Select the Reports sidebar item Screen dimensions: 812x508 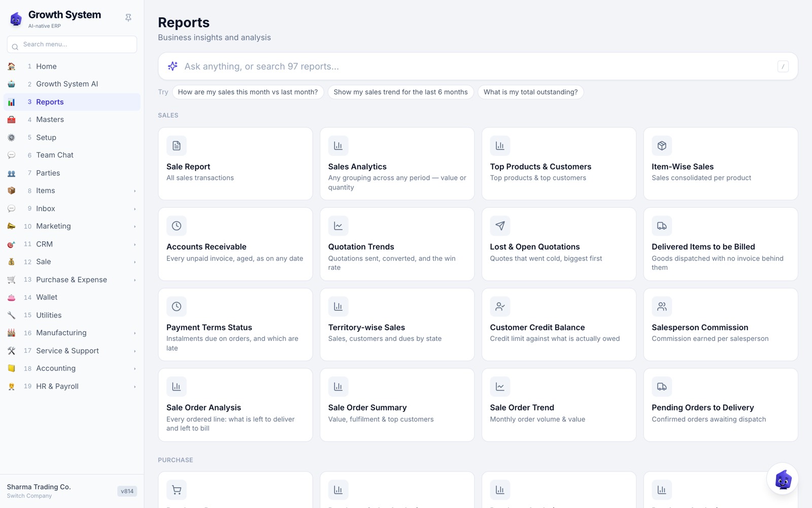[72, 102]
